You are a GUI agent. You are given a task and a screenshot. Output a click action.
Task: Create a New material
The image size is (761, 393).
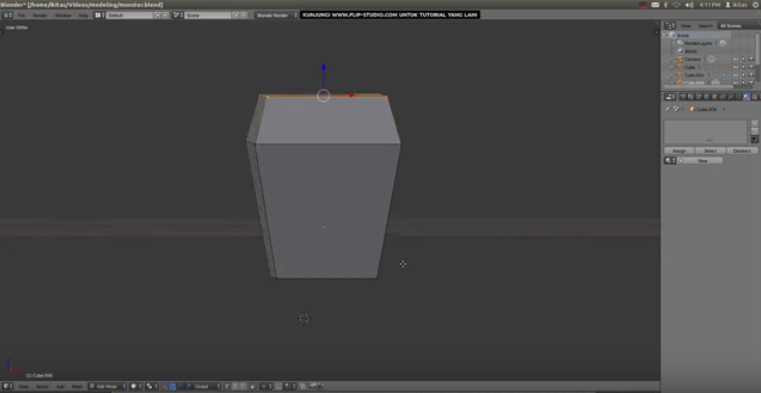pos(700,160)
